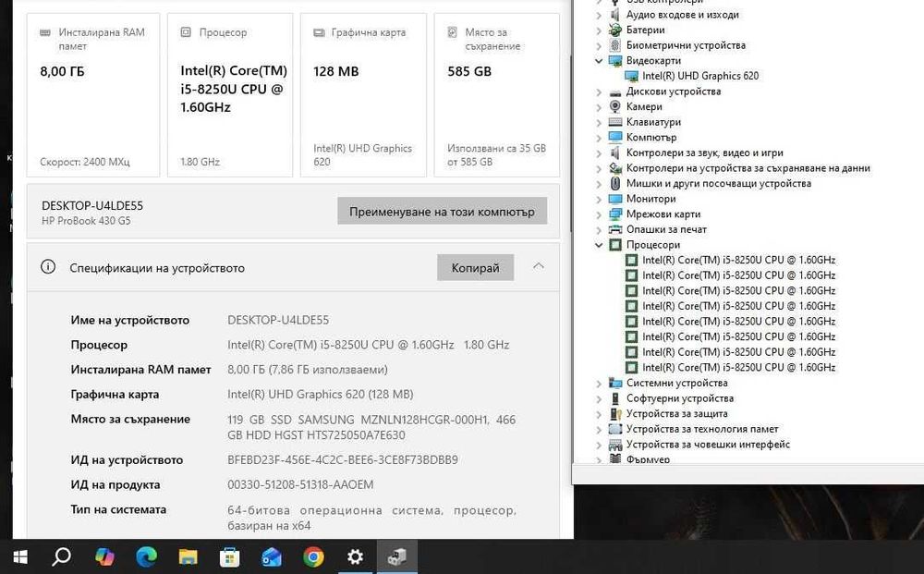Expand the Мрежови карти node arrow

point(599,214)
